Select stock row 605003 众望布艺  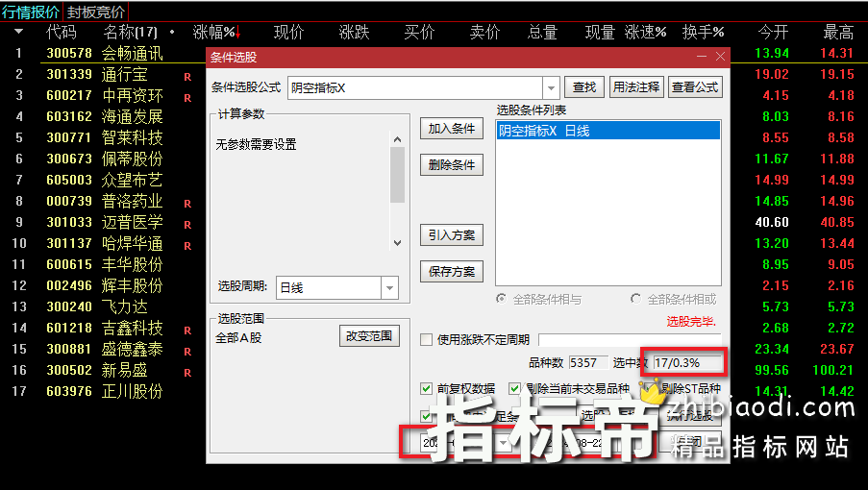coord(105,180)
